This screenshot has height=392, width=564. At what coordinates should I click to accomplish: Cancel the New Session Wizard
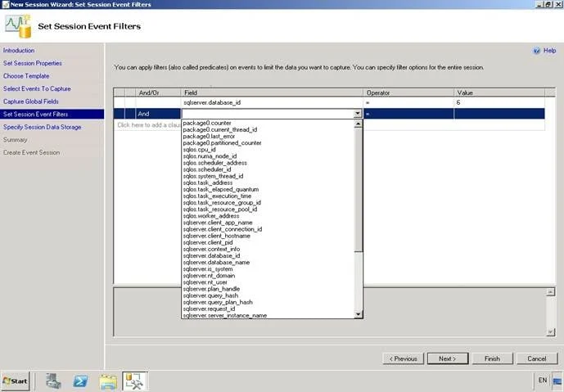pos(537,358)
